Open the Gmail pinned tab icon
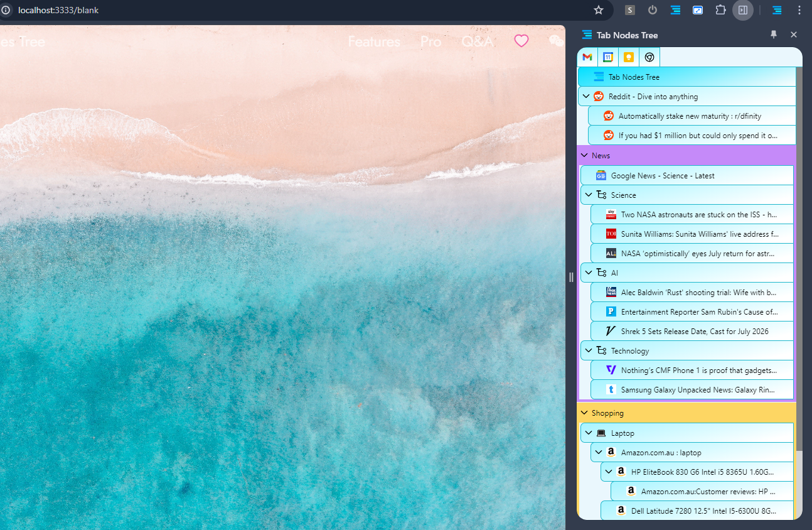Image resolution: width=812 pixels, height=530 pixels. point(587,57)
